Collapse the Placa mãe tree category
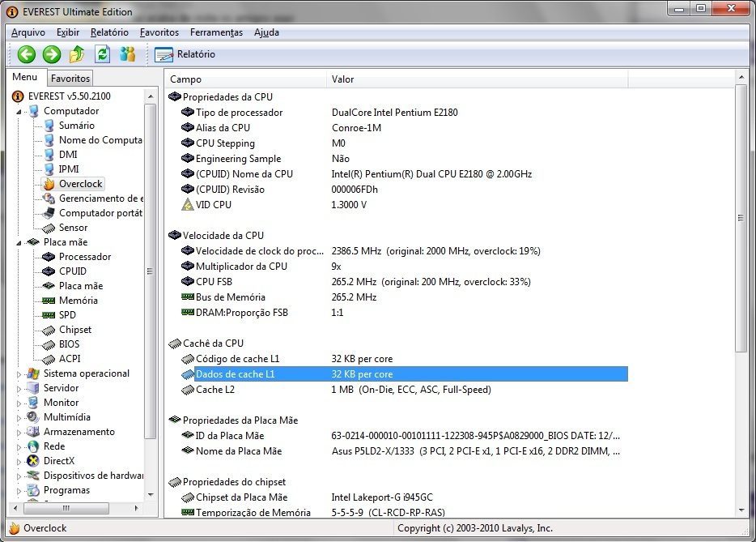 click(x=19, y=243)
